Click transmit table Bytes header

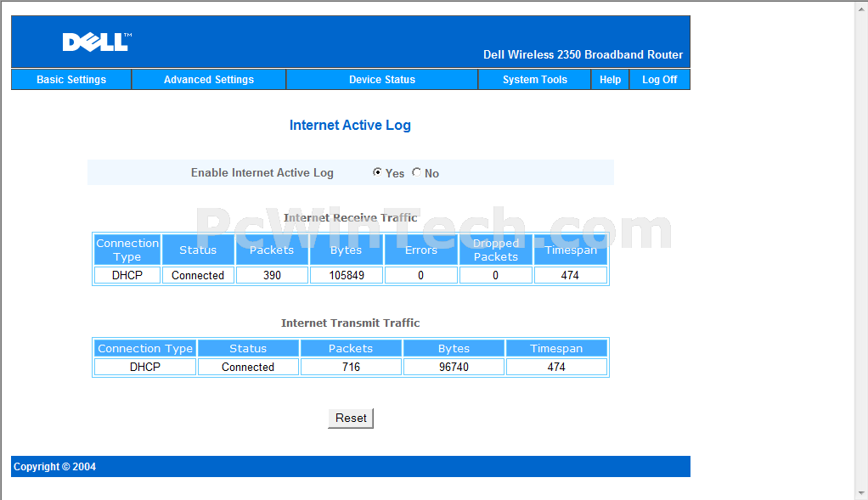tap(454, 348)
